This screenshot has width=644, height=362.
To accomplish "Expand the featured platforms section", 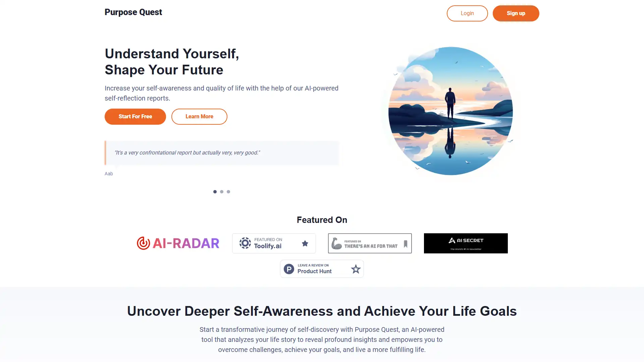I will coord(322,220).
